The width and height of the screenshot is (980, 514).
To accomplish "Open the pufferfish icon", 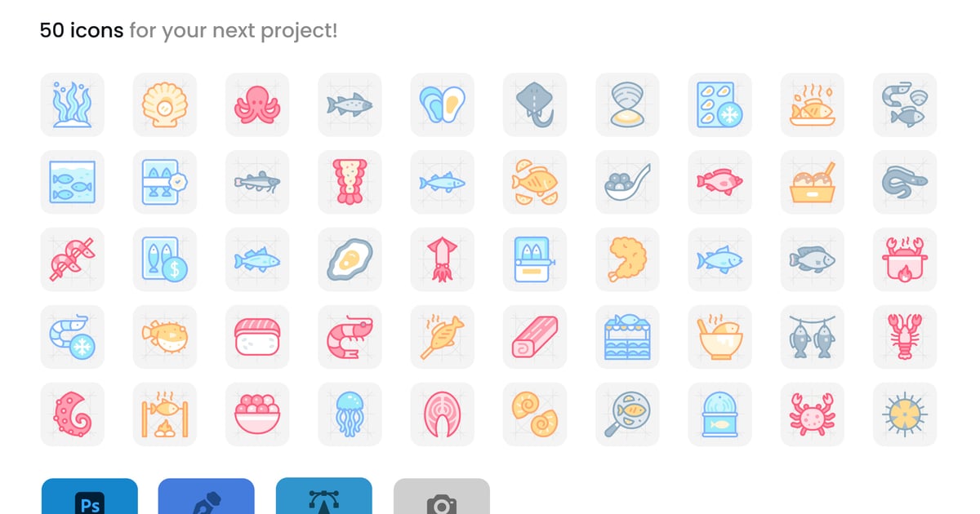I will [x=165, y=337].
